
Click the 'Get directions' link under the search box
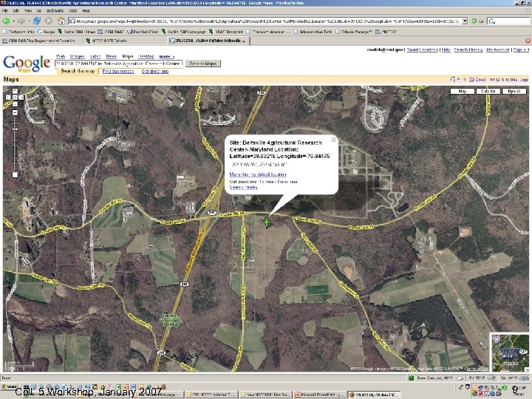pos(155,71)
